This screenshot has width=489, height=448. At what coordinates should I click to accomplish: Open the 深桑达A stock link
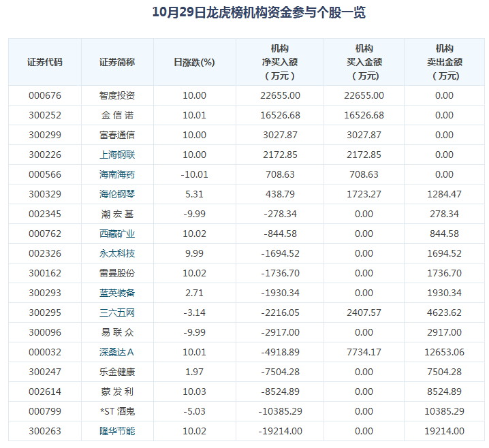(x=117, y=352)
